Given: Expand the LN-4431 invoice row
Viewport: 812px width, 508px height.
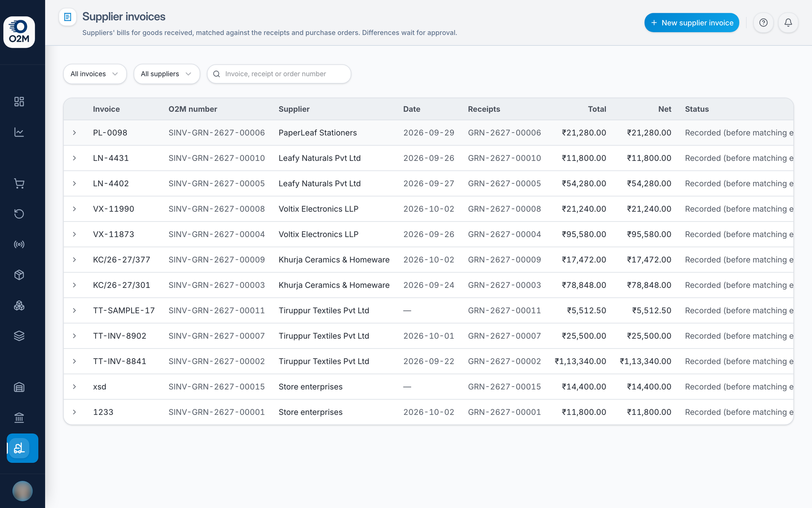Looking at the screenshot, I should click(x=74, y=158).
